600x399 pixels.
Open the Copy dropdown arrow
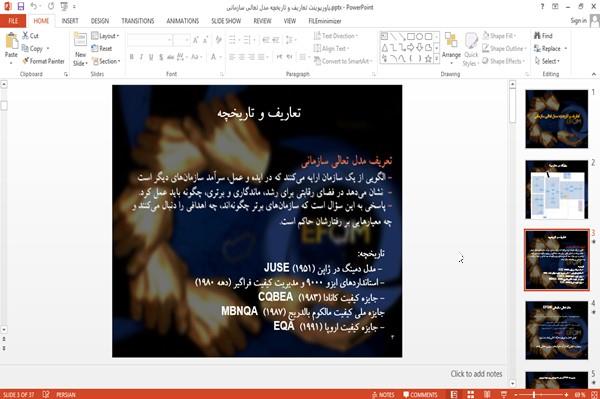tap(48, 49)
